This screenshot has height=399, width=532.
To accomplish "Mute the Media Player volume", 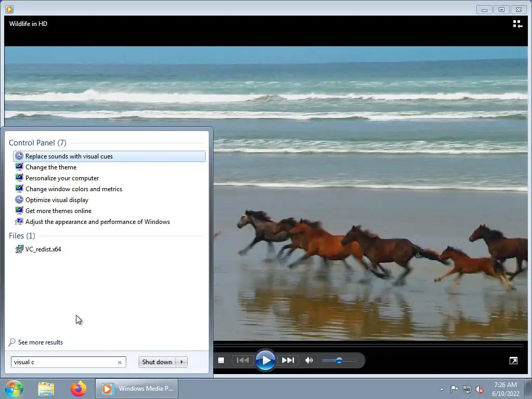I will click(x=309, y=361).
